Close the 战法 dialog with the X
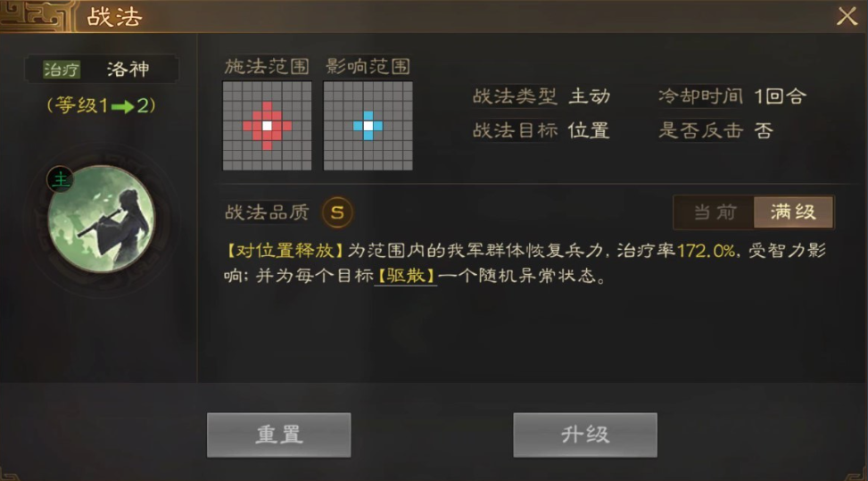The width and height of the screenshot is (868, 481). click(x=847, y=16)
